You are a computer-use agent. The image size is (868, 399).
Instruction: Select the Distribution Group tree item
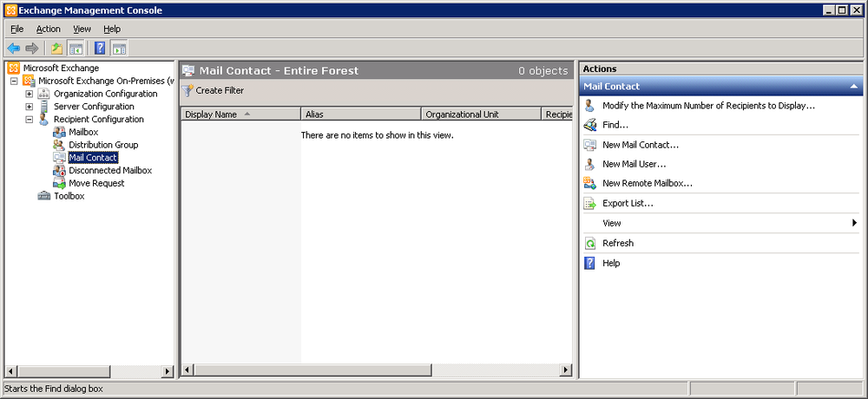[x=103, y=145]
